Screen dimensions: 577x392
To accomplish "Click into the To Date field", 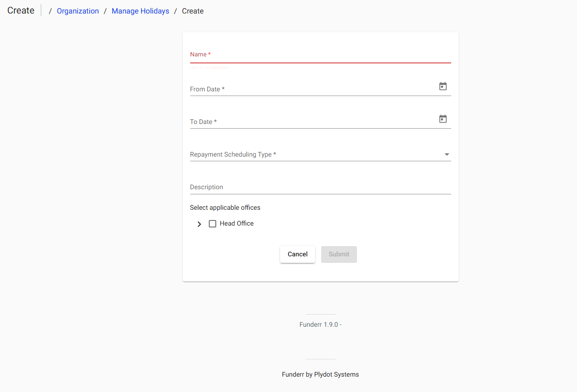I will point(312,121).
